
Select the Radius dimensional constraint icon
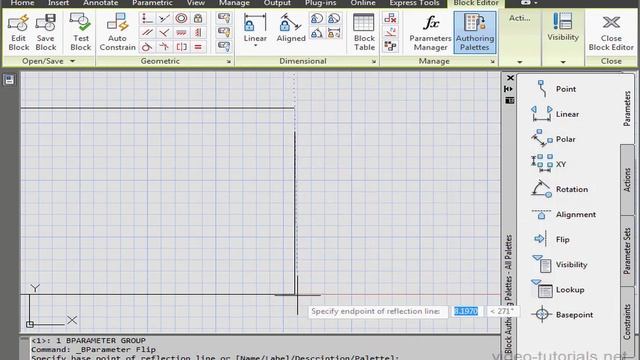[317, 19]
